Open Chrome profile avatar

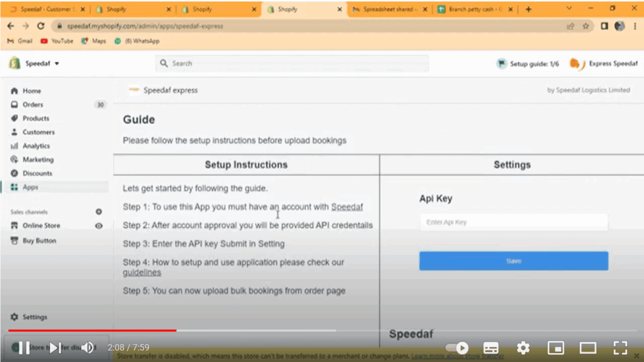pos(619,26)
